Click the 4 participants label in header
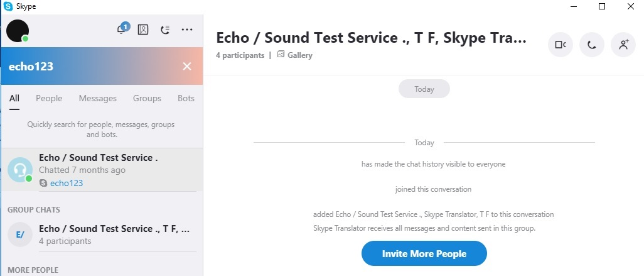The height and width of the screenshot is (276, 644). pyautogui.click(x=240, y=55)
